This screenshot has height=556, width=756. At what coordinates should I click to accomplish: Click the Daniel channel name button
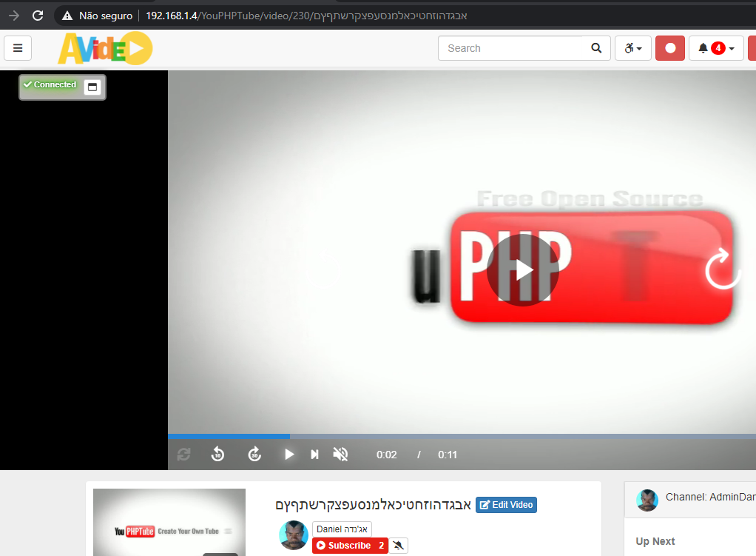[342, 529]
